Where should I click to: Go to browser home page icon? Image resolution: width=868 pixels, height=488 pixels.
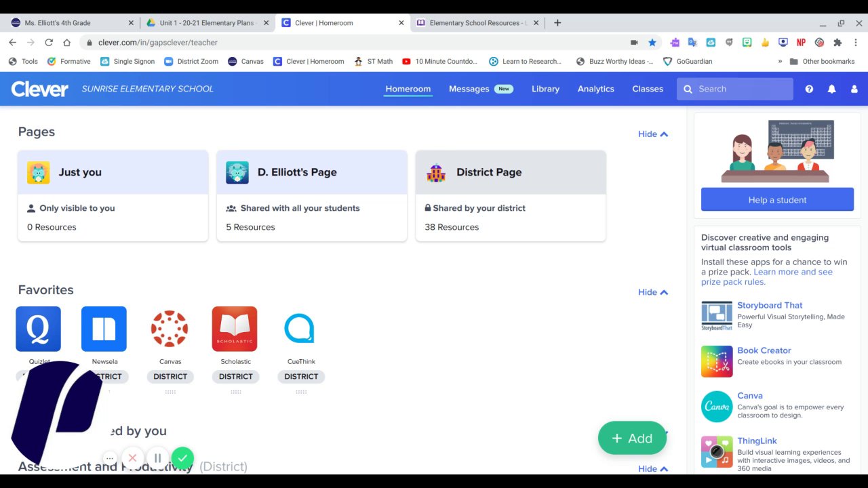pyautogui.click(x=66, y=42)
